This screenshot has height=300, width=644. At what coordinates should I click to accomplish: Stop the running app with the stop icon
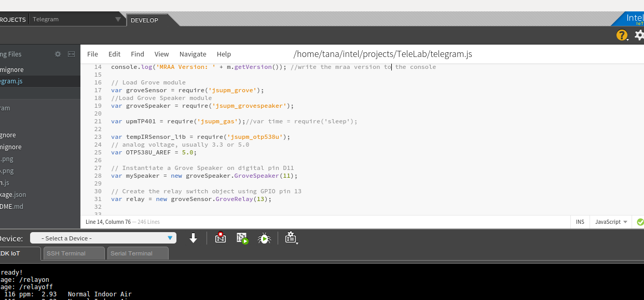click(221, 238)
